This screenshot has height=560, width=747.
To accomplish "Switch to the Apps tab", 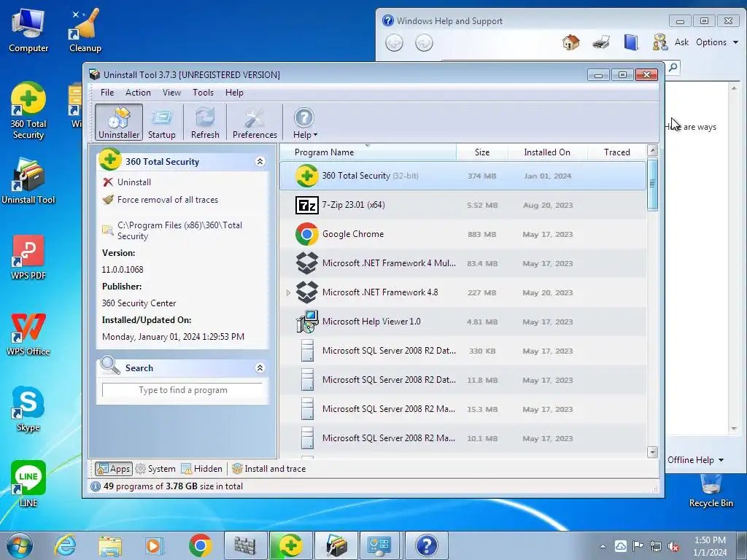I will coord(113,469).
